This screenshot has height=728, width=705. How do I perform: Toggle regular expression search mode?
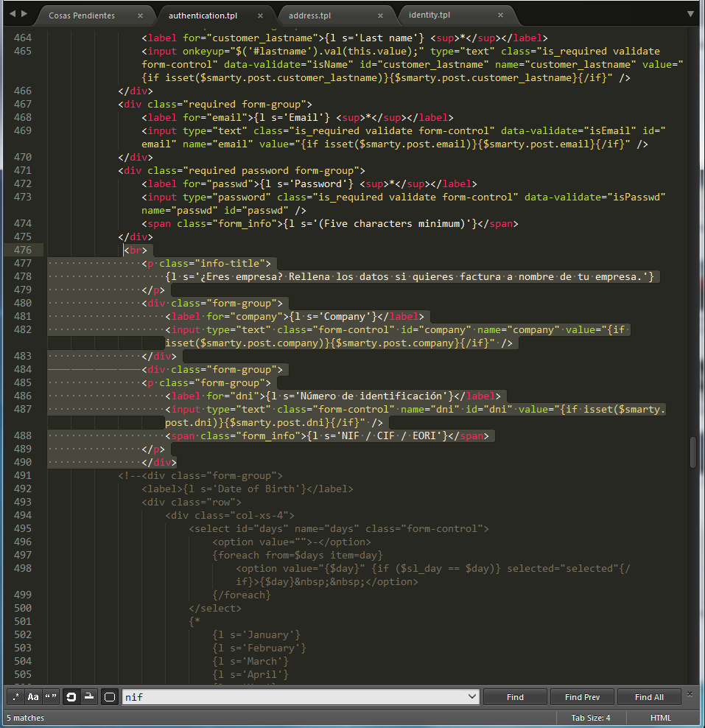tap(15, 697)
